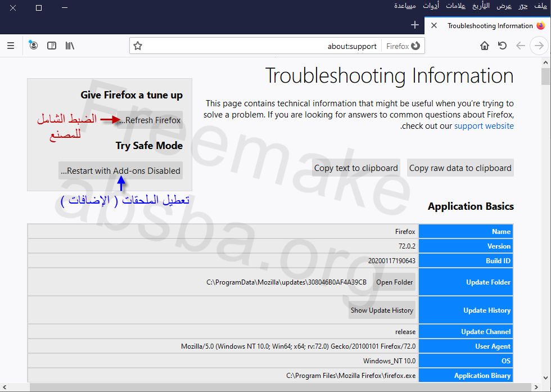Screen dimensions: 551x392
Task: Click the Update Folder header cell
Action: [466, 282]
